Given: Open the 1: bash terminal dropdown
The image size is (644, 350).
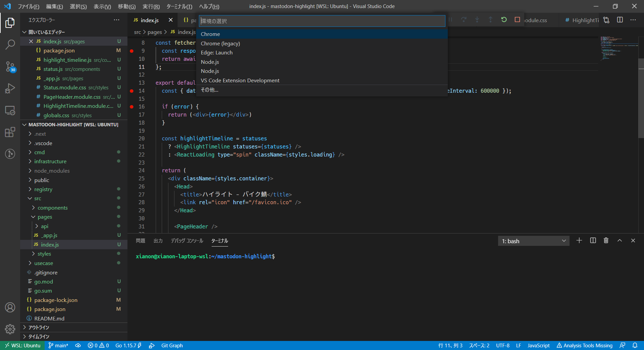Looking at the screenshot, I should click(534, 241).
